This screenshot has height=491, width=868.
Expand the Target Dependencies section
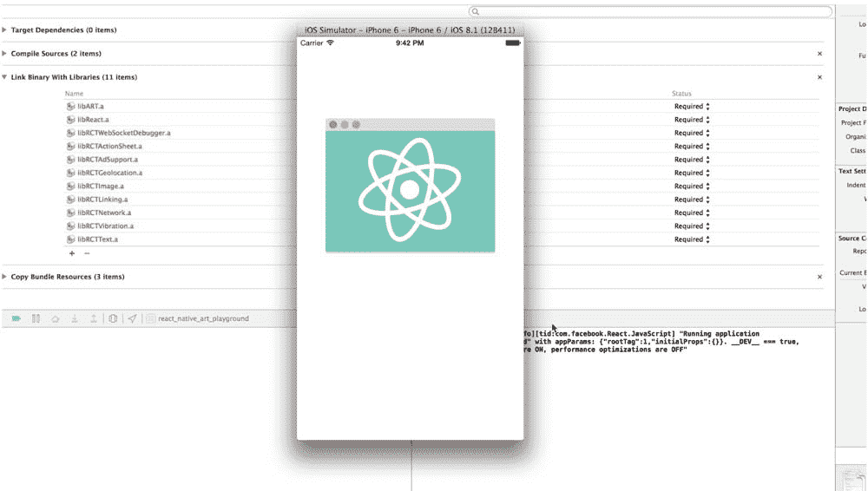(5, 29)
